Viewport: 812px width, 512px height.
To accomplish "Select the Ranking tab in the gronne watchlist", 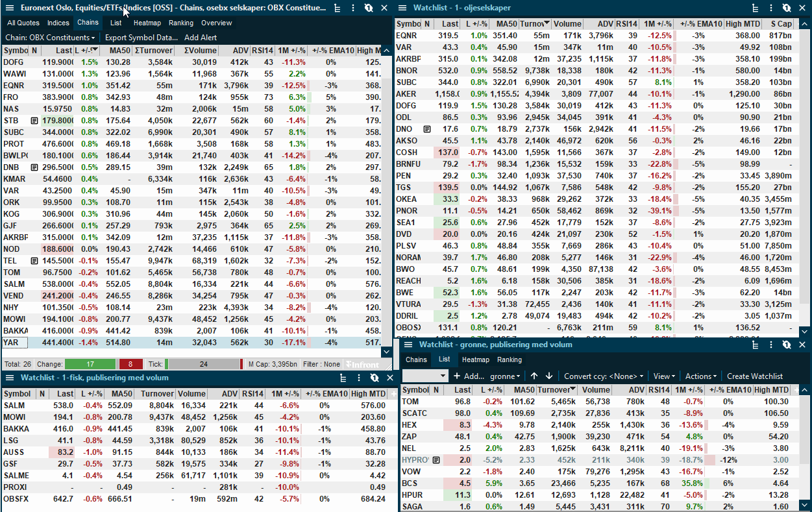I will pyautogui.click(x=510, y=360).
